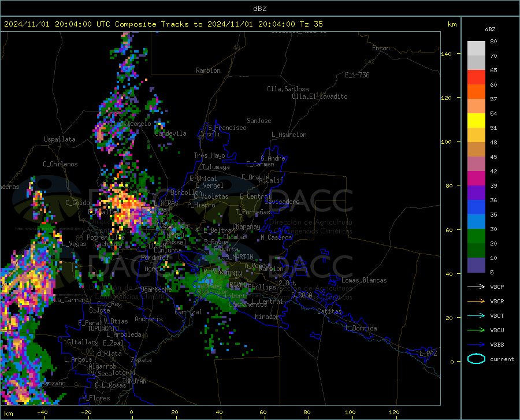Viewport: 520px width, 420px height.
Task: Click the 'Clla.El_Cavadito' map label
Action: pyautogui.click(x=320, y=96)
